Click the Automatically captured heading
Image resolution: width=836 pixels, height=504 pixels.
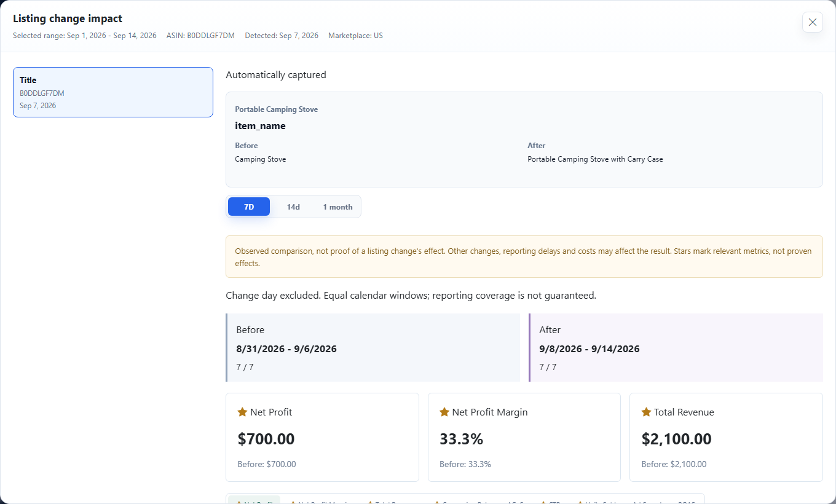click(276, 75)
